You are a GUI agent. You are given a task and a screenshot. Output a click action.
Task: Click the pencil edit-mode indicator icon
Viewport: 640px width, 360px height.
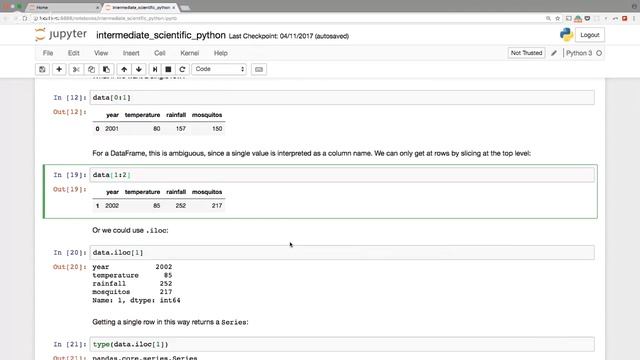[554, 53]
